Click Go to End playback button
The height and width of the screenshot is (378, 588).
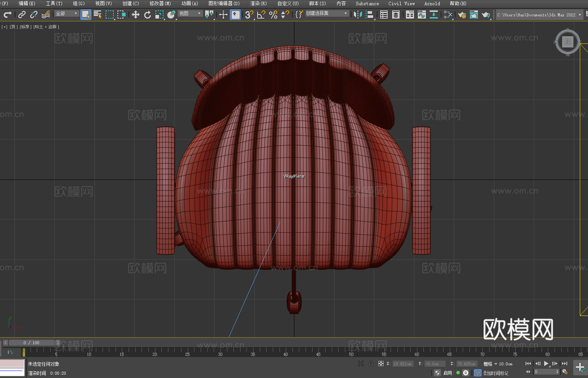pos(565,364)
